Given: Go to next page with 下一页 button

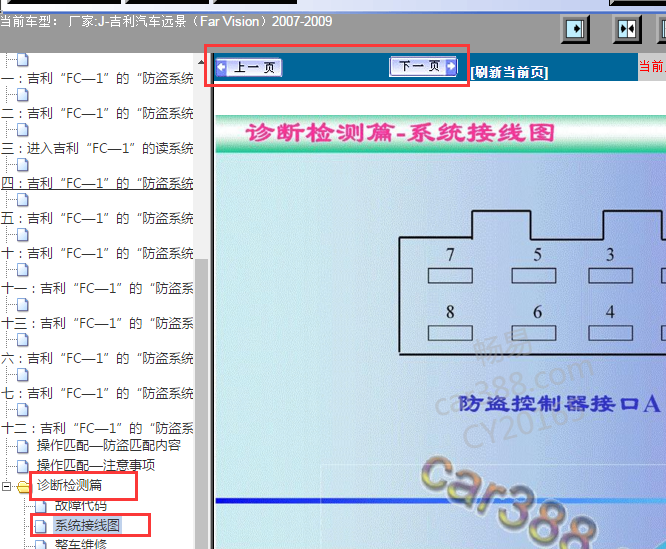Looking at the screenshot, I should (x=423, y=66).
